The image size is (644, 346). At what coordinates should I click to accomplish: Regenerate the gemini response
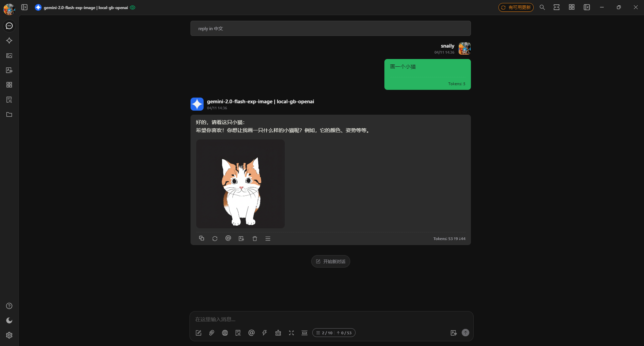[215, 238]
